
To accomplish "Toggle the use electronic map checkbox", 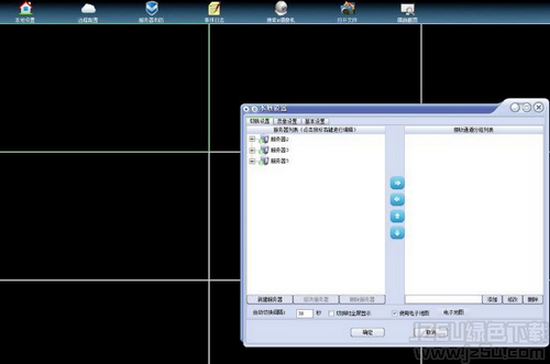I will [x=394, y=313].
